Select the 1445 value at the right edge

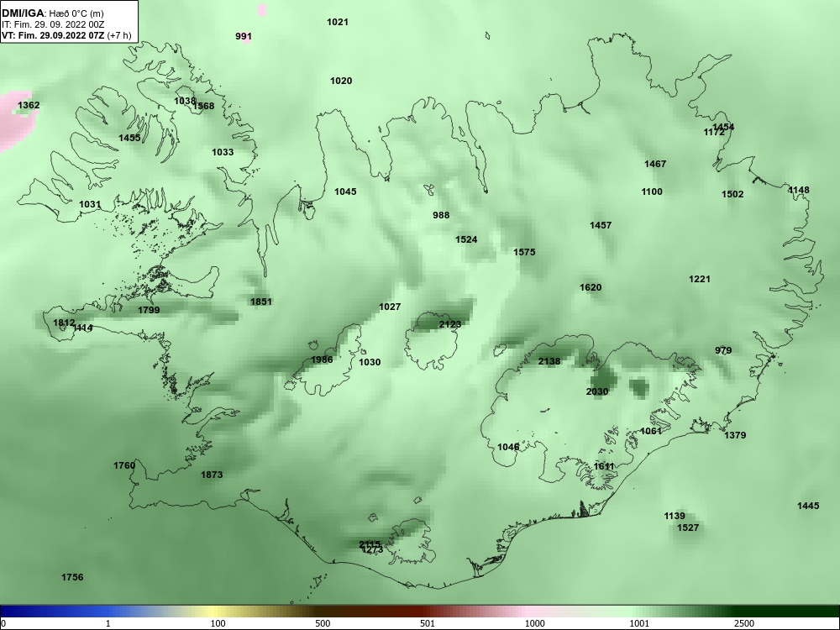pos(808,506)
